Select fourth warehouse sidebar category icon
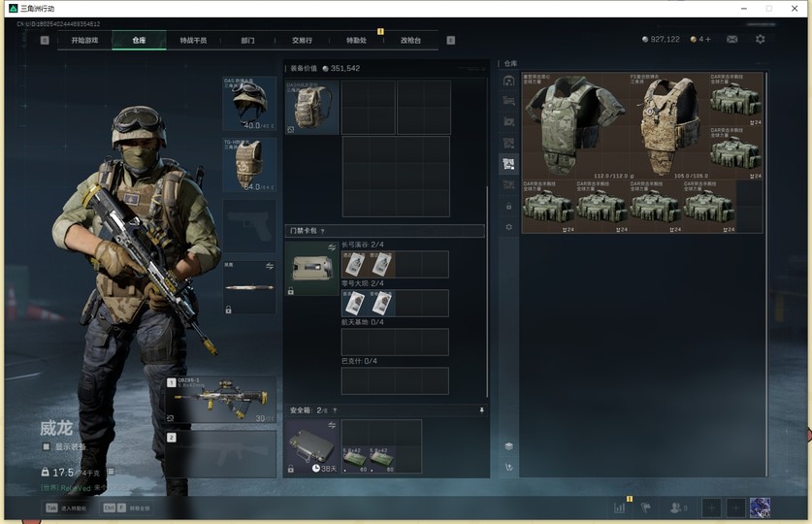This screenshot has width=812, height=524. 508,143
